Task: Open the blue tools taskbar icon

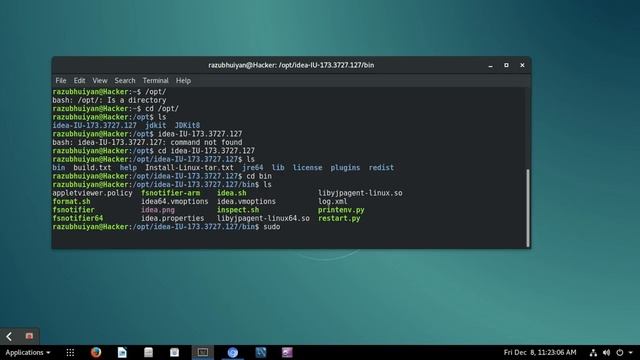Action: coord(260,352)
